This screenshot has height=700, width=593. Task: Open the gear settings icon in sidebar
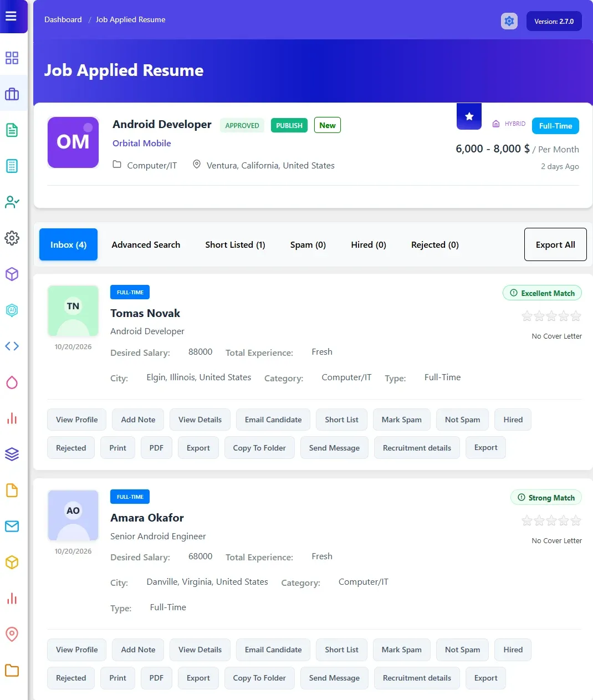[x=12, y=238]
